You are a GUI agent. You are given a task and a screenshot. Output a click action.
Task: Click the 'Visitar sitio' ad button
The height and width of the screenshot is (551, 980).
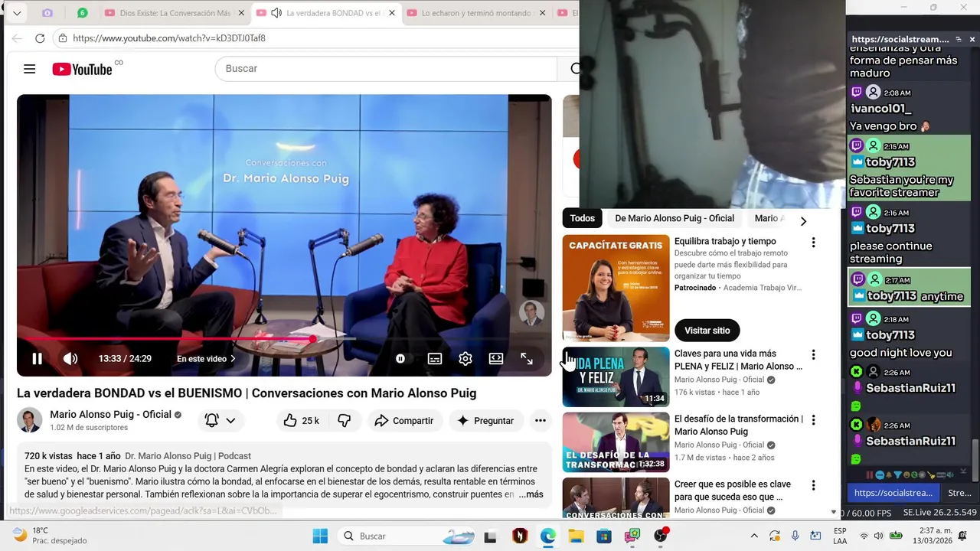click(707, 331)
